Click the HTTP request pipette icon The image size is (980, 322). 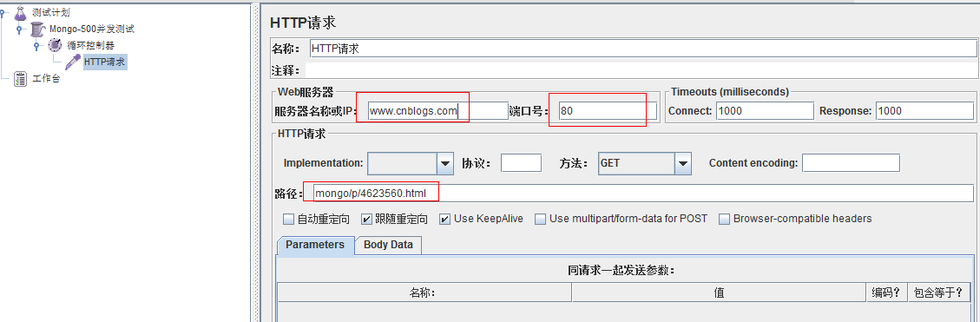point(73,62)
